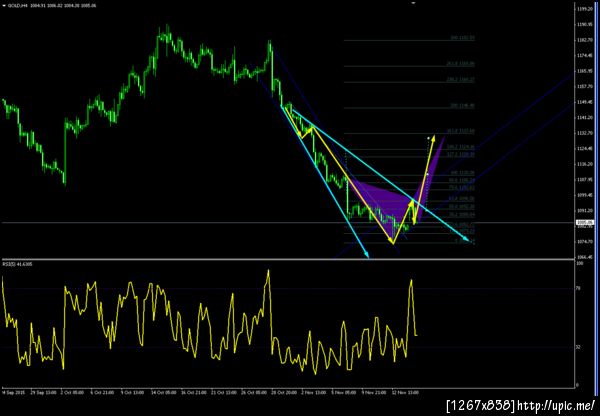Image resolution: width=600 pixels, height=416 pixels.
Task: Click the 1199.20 price scale label
Action: pyautogui.click(x=584, y=8)
